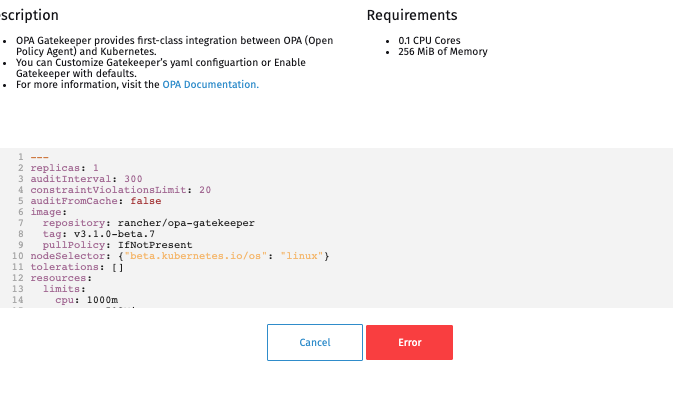Click the tolerations empty brackets
673x407 pixels.
[x=118, y=267]
